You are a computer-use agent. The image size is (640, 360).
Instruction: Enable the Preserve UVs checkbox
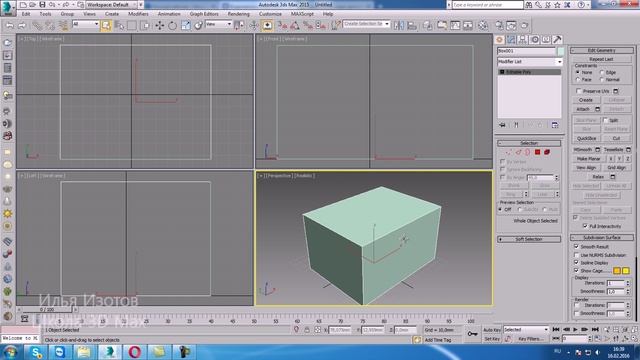(x=578, y=91)
